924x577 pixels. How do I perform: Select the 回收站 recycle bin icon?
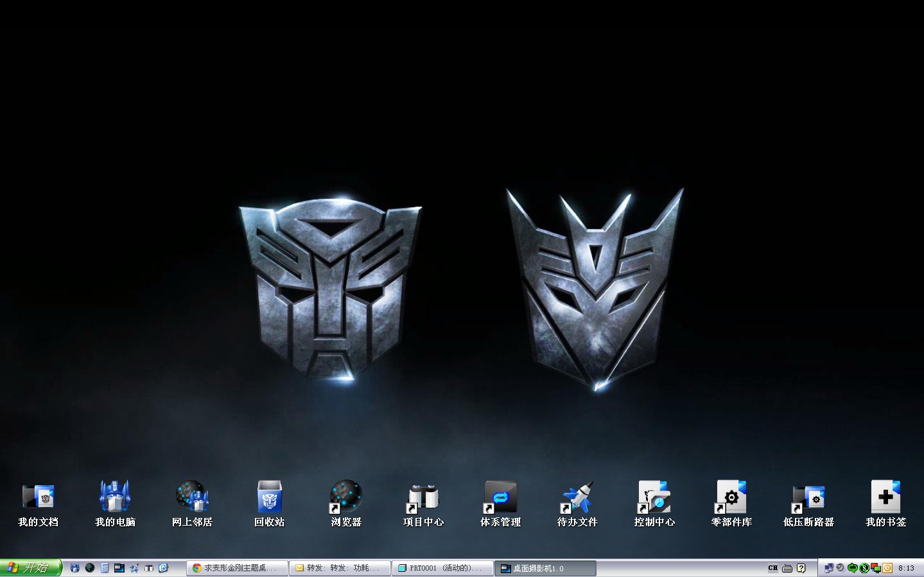[x=269, y=497]
